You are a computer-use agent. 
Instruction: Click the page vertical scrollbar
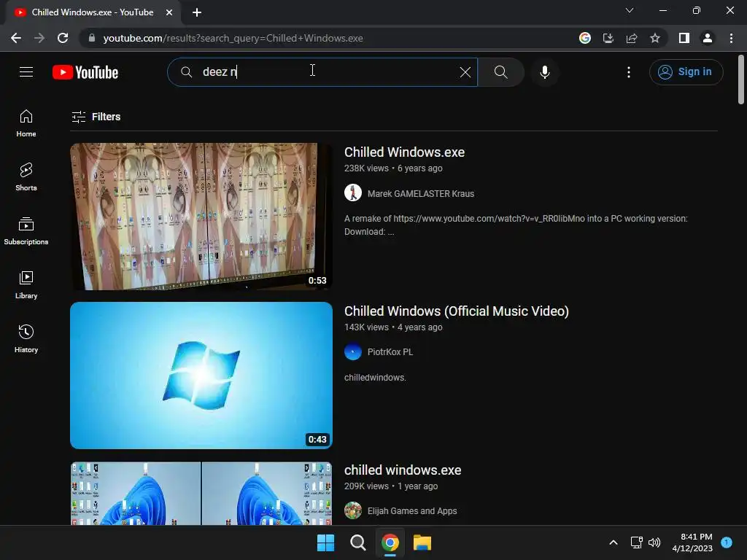pos(741,79)
